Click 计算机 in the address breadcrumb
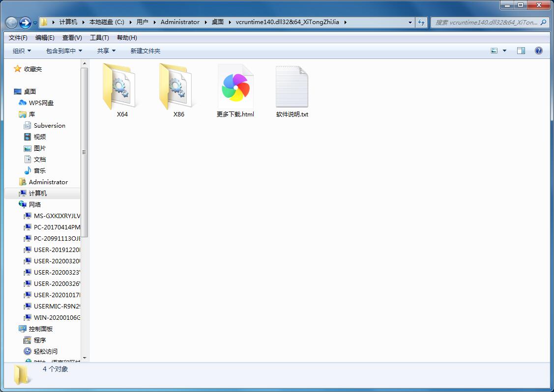The image size is (554, 392). [x=68, y=22]
